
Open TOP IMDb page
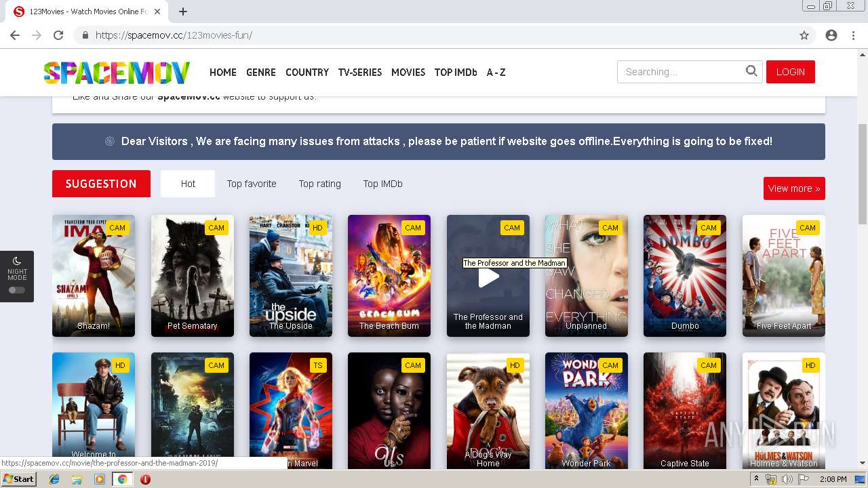click(x=456, y=73)
